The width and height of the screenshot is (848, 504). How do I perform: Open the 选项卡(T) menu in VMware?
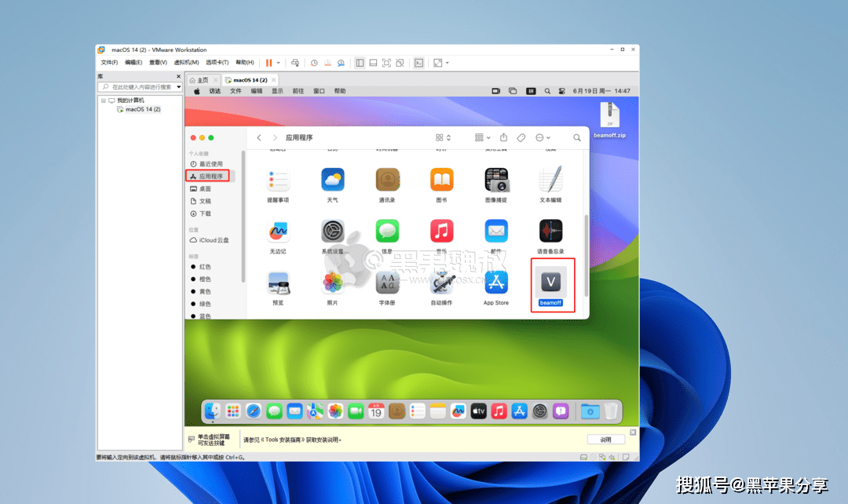[217, 63]
